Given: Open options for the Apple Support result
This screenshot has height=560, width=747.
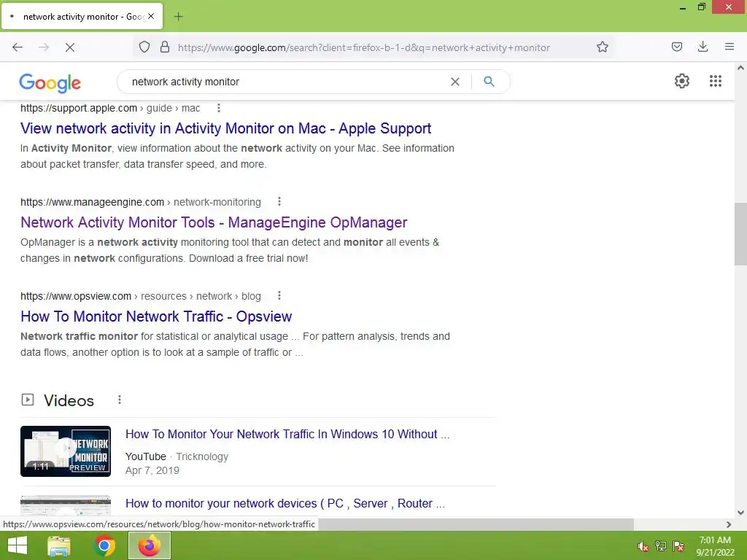Looking at the screenshot, I should tap(219, 108).
